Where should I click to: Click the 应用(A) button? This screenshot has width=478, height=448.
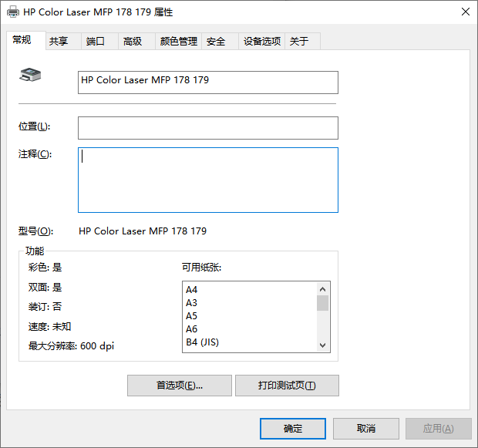pyautogui.click(x=439, y=429)
